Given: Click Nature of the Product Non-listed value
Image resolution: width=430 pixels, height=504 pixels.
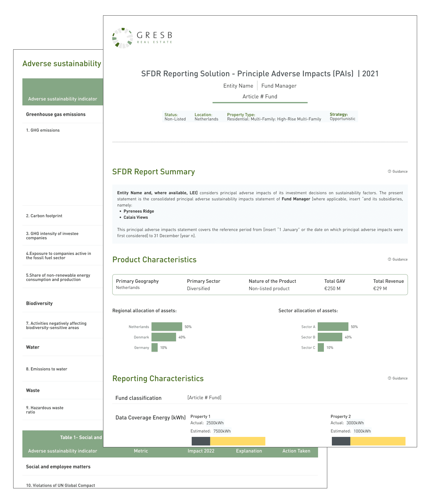Looking at the screenshot, I should click(x=269, y=289).
